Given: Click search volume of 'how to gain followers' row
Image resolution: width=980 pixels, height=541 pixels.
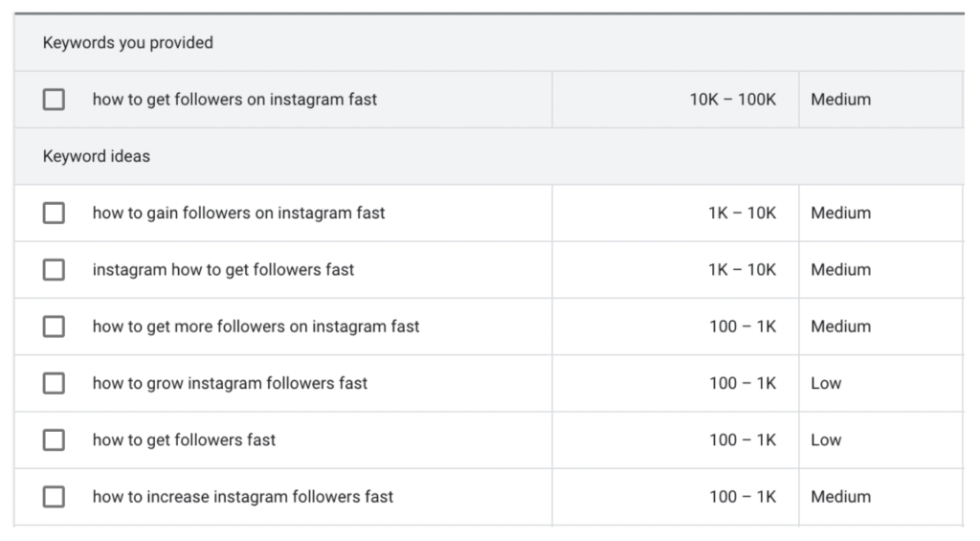Looking at the screenshot, I should tap(742, 213).
